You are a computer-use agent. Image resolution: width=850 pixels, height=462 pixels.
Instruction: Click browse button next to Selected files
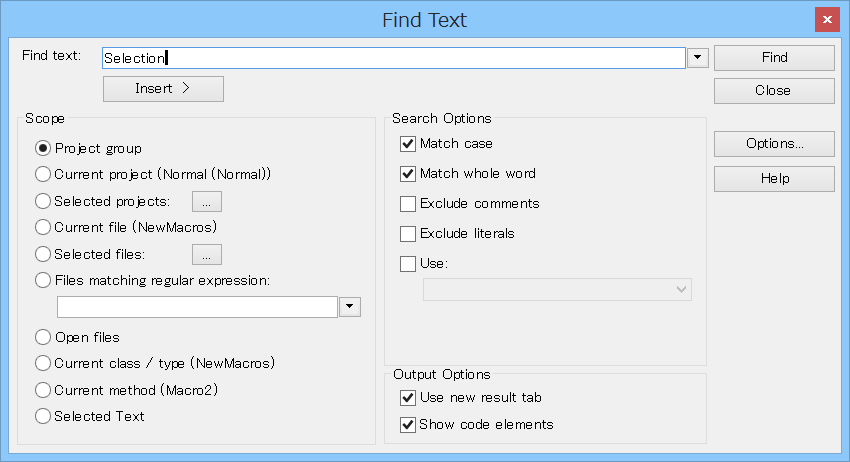pos(206,254)
